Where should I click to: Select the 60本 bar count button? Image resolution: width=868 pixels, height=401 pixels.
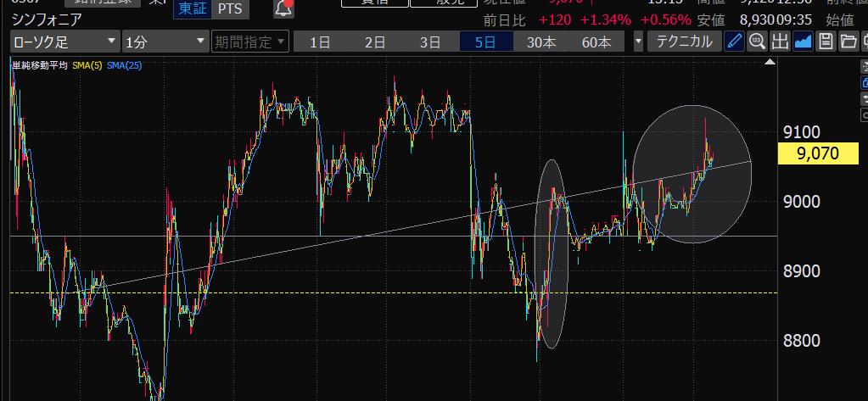[x=596, y=42]
